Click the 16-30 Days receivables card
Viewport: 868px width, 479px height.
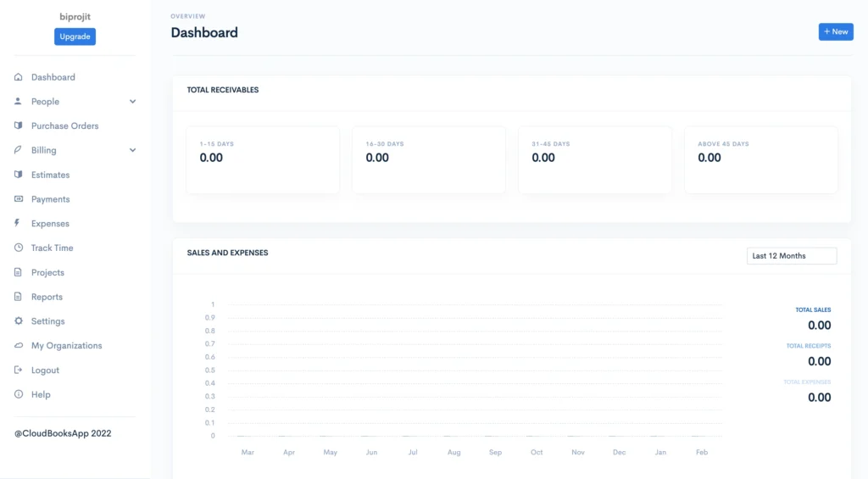[429, 160]
